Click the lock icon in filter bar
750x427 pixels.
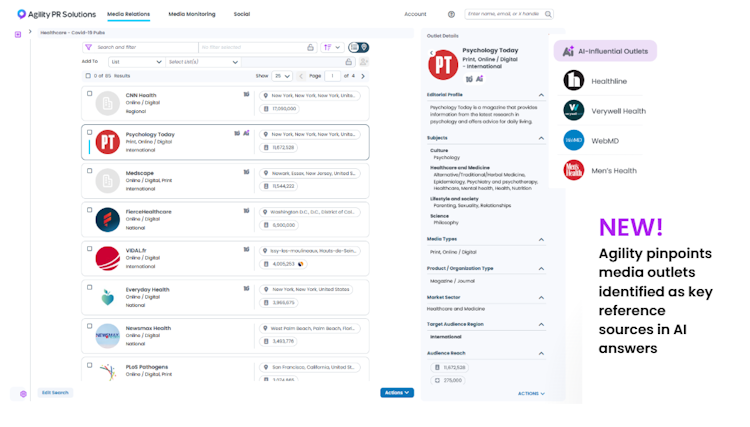pos(310,47)
